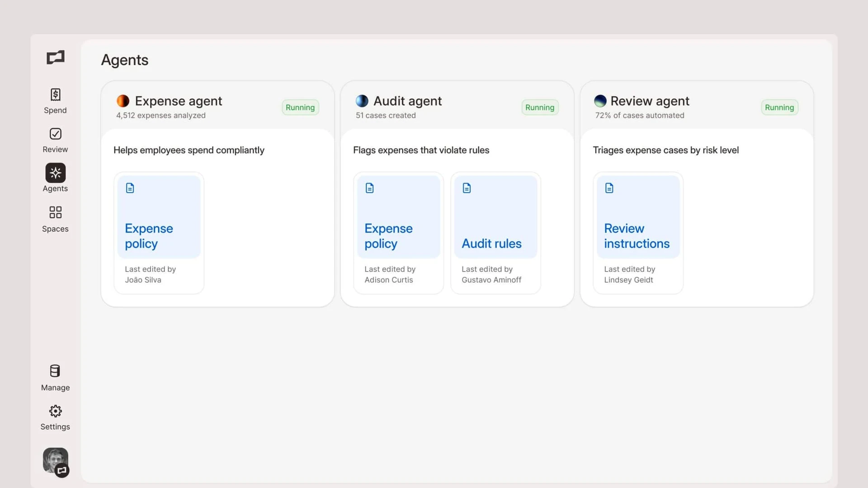Open the Expense policy document card
868x488 pixels.
[x=158, y=217]
